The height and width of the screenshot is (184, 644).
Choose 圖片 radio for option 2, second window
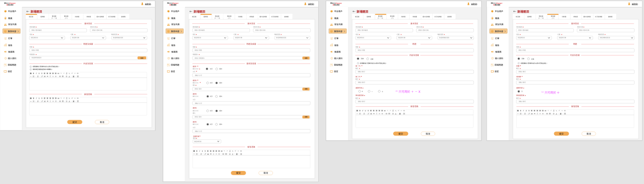pos(216,83)
